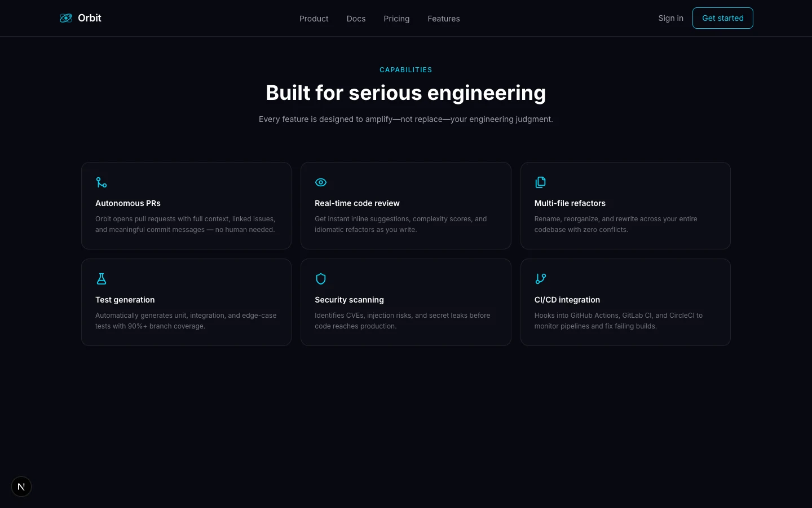Click the 'Orbit opens pull requests' description

(186, 224)
